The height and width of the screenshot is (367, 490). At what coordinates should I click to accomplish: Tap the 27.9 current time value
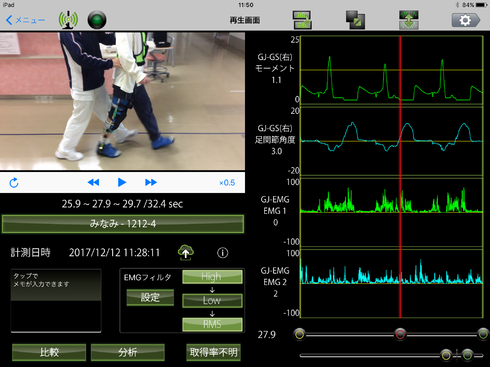[267, 335]
